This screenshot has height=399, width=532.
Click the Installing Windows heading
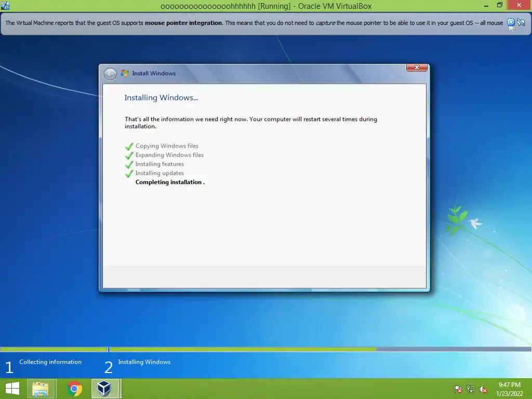pos(161,98)
